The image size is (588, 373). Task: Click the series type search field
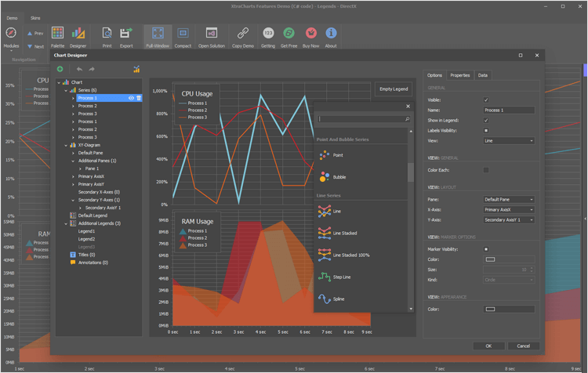(361, 119)
